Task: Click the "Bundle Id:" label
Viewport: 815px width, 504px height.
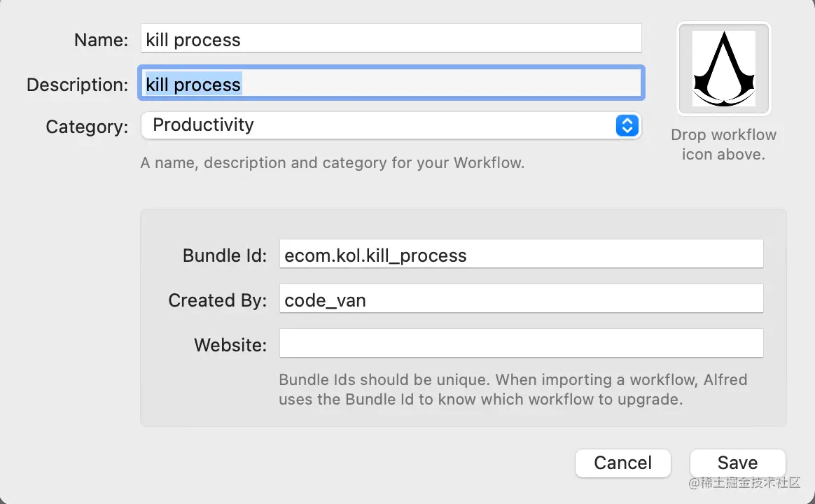Action: pos(224,255)
